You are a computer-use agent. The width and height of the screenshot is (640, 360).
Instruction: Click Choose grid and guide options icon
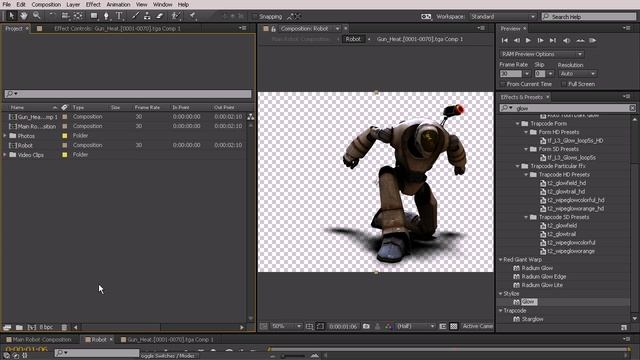pos(309,326)
